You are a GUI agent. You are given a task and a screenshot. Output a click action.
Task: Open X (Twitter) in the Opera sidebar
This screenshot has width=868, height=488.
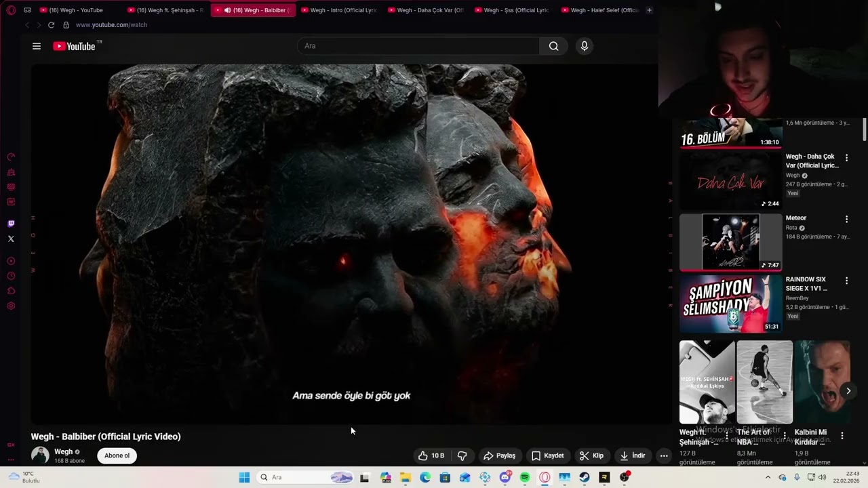(x=11, y=239)
